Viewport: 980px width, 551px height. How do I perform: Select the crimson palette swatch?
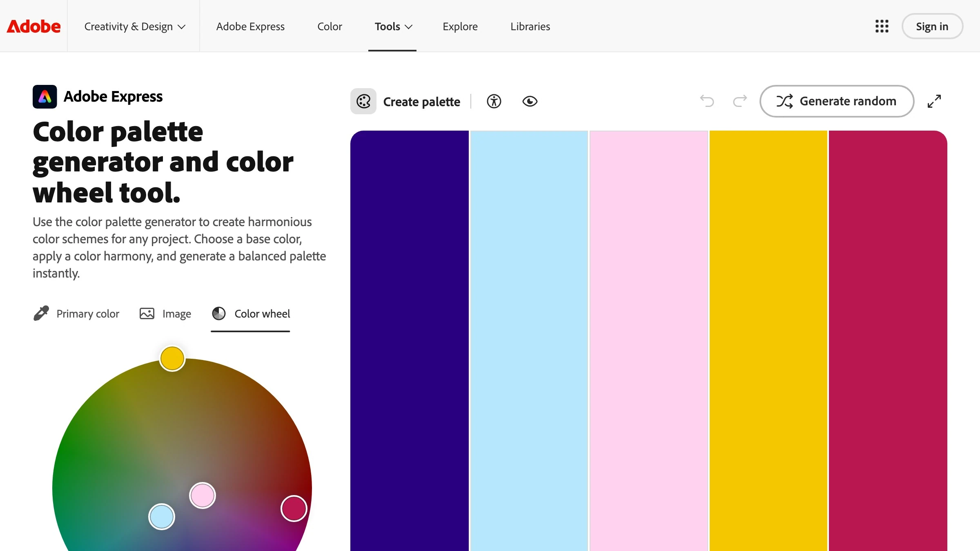pos(888,341)
